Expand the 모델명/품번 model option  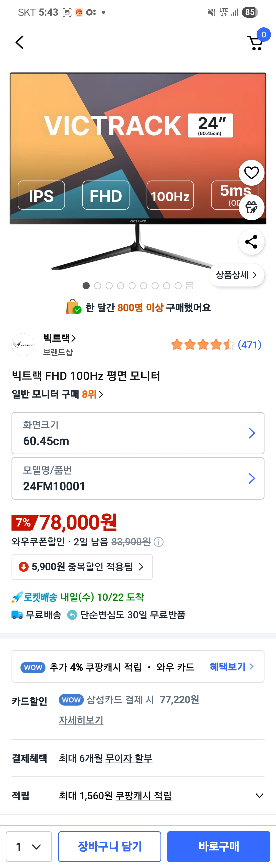(138, 478)
